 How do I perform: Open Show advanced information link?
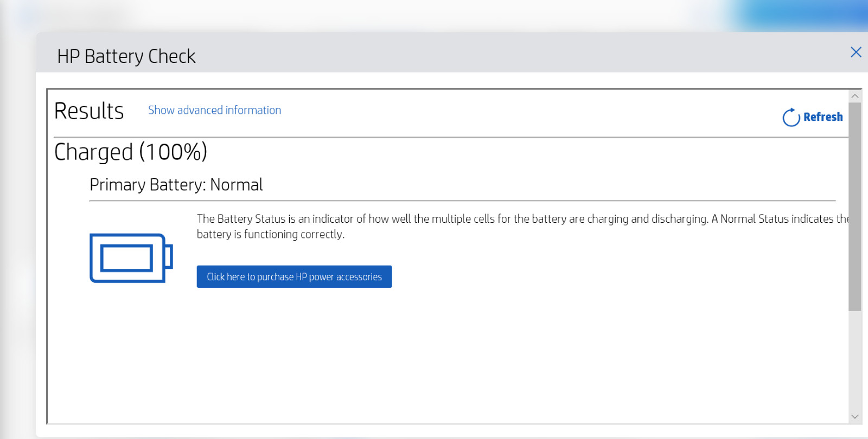pyautogui.click(x=215, y=110)
